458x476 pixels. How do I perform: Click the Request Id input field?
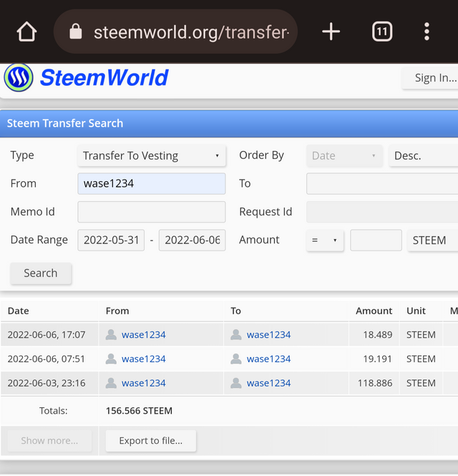(382, 212)
